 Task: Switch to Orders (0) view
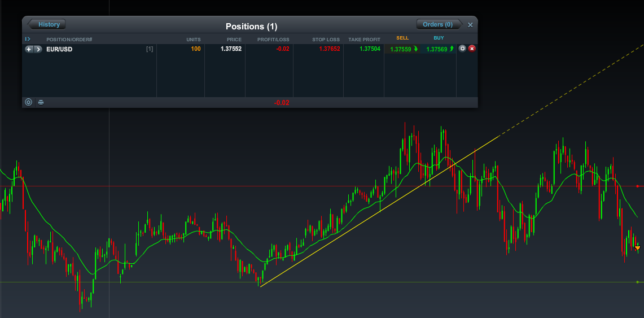440,24
